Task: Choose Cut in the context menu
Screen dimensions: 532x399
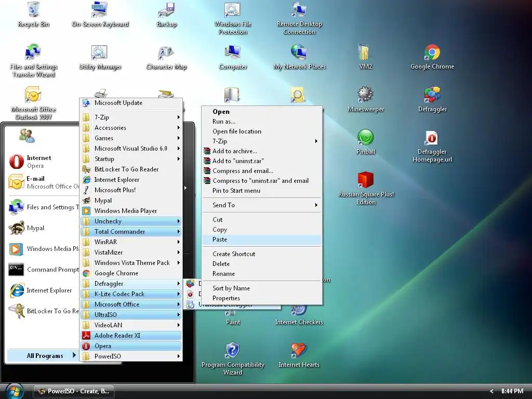Action: (x=262, y=220)
